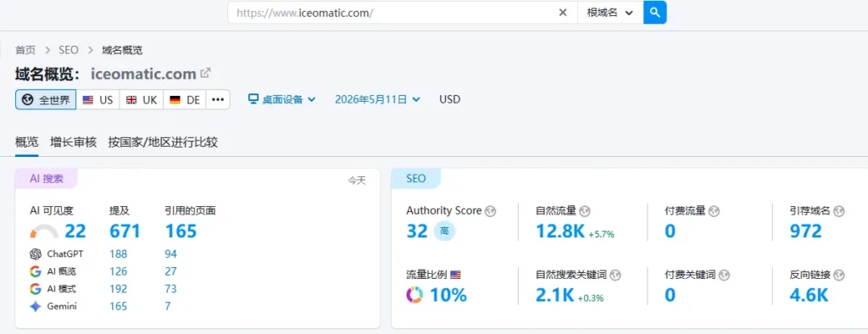Open 付费流量 value 0
Image resolution: width=868 pixels, height=334 pixels.
point(670,231)
